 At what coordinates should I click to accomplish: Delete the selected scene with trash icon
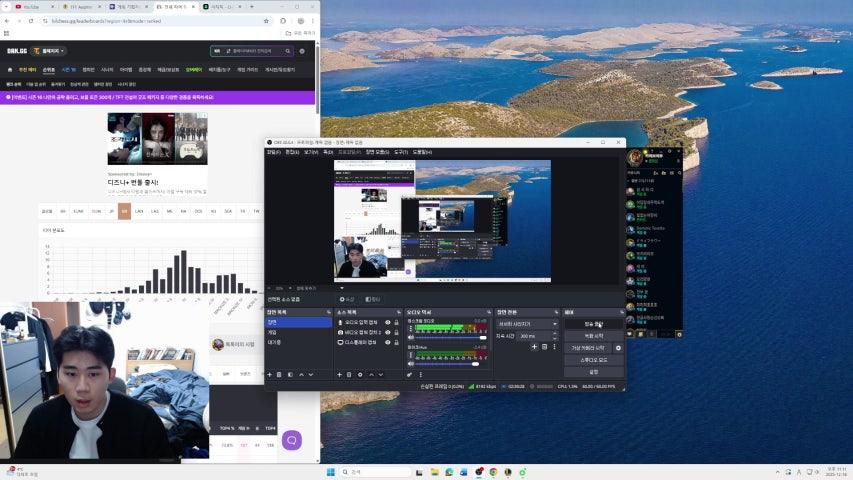click(279, 374)
